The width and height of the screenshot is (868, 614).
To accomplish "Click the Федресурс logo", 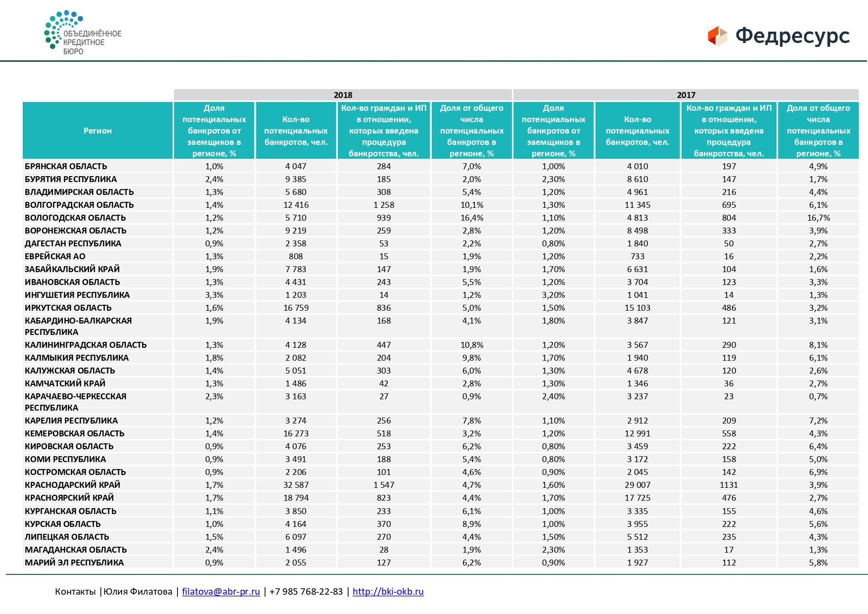I will click(x=778, y=36).
